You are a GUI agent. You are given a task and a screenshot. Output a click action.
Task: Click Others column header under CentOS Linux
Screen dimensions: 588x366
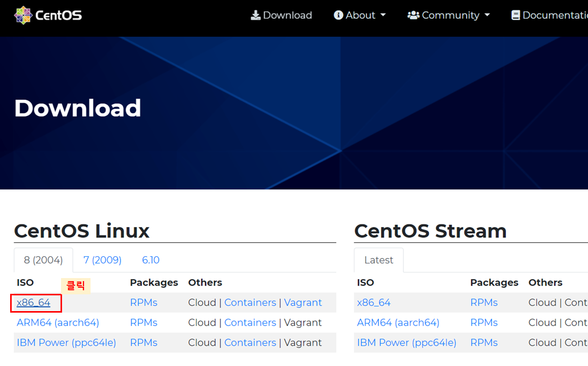pyautogui.click(x=205, y=283)
